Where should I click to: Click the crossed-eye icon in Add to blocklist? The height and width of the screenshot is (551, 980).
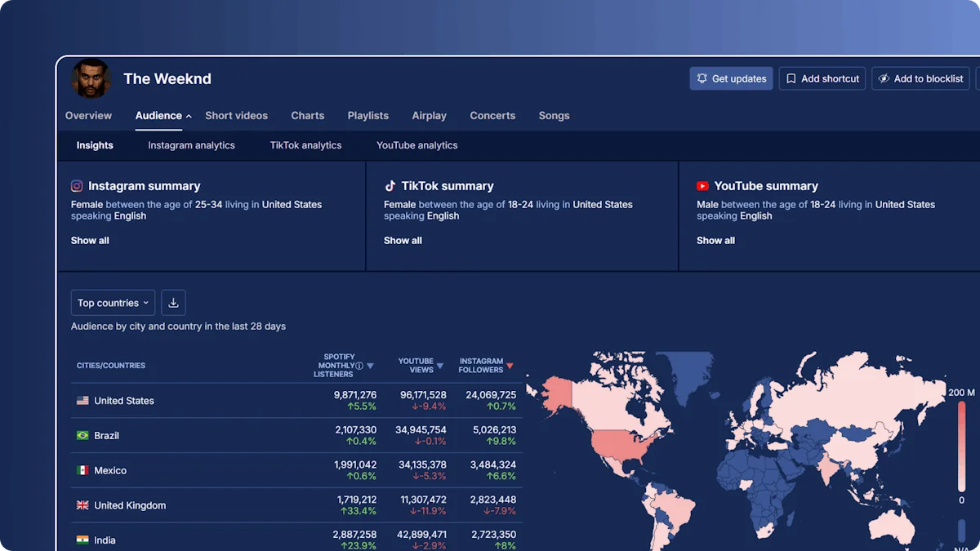pos(883,78)
